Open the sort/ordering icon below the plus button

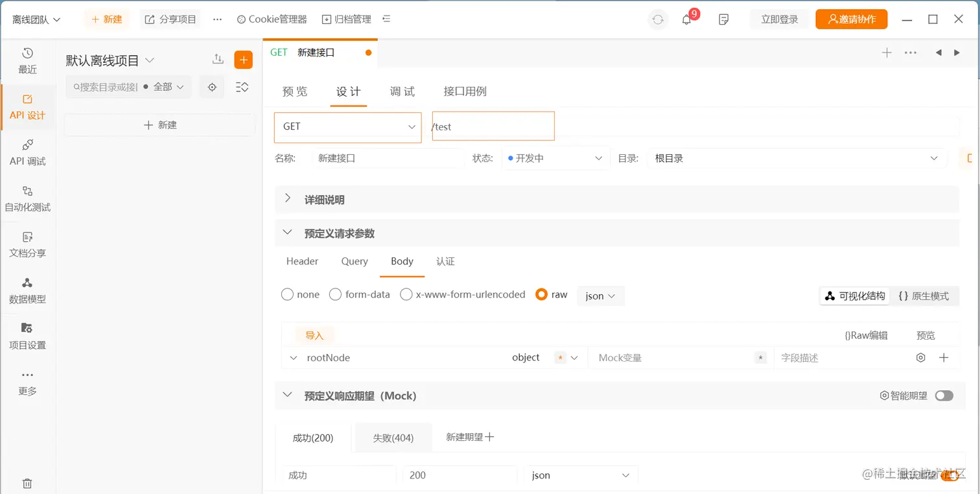tap(242, 86)
